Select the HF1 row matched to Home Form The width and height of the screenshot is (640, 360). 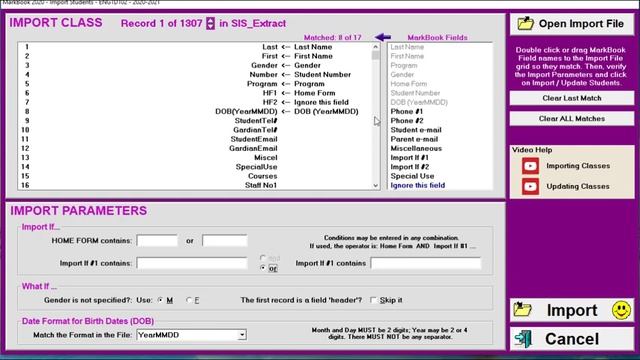click(195, 93)
